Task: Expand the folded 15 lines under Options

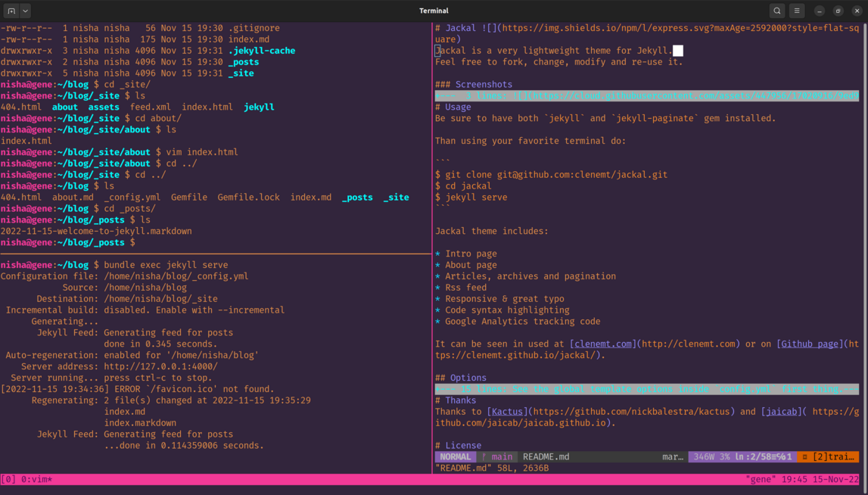Action: tap(646, 389)
